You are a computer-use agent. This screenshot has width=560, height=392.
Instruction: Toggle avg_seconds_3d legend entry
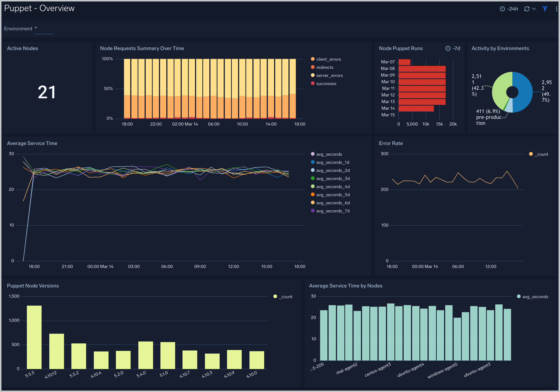coord(330,178)
